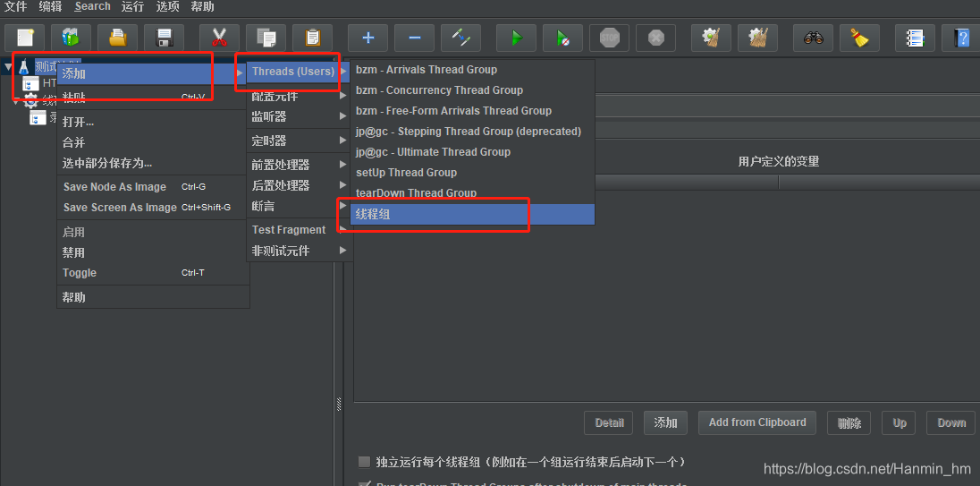Select 添加 in the context menu
The width and height of the screenshot is (980, 486).
[153, 73]
